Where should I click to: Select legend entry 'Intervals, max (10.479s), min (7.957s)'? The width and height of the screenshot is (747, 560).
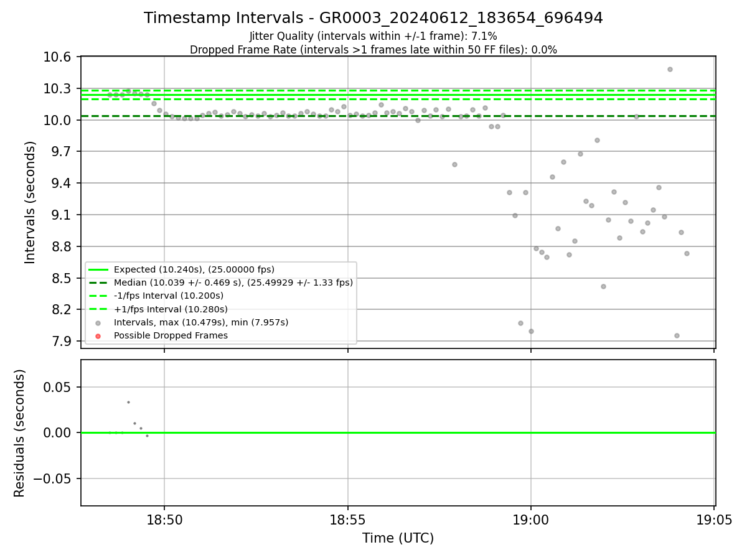(201, 322)
